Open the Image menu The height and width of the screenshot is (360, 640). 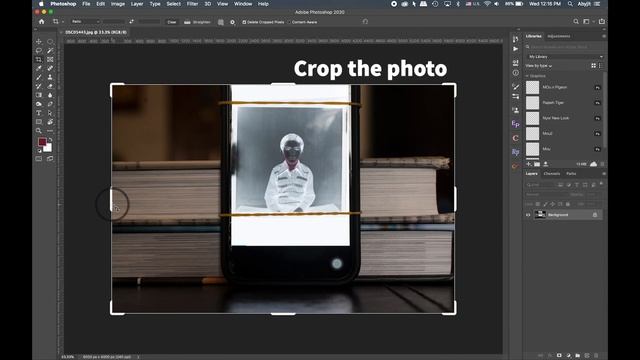click(x=118, y=4)
